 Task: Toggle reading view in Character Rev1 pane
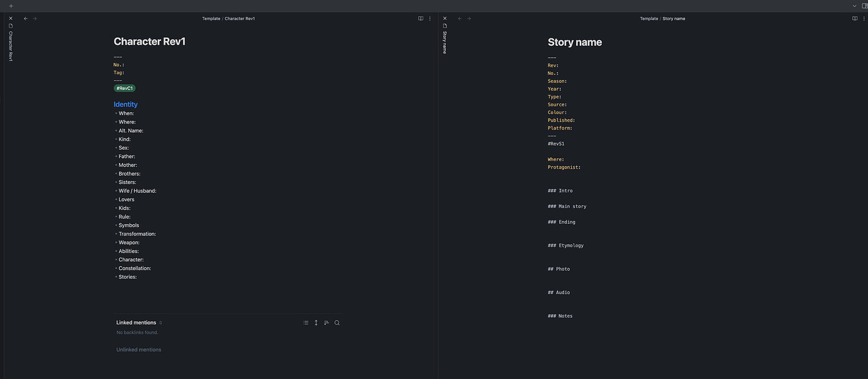(x=420, y=18)
